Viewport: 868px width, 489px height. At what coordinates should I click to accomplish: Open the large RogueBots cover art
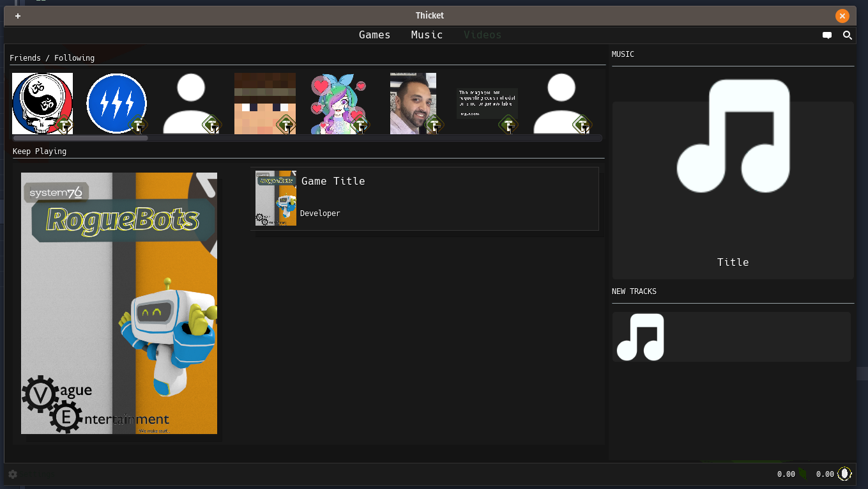(x=119, y=303)
